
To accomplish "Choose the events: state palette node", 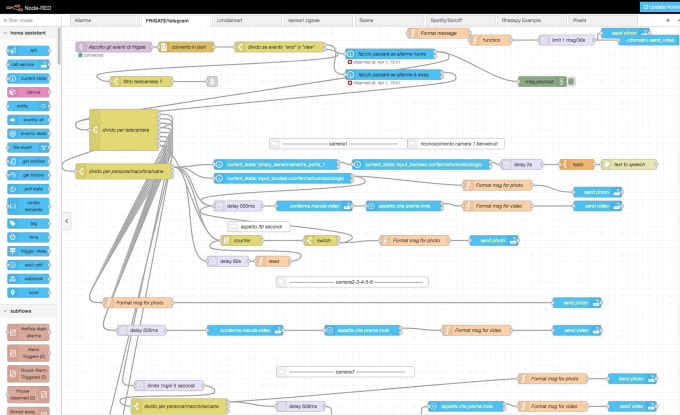I will [x=28, y=134].
